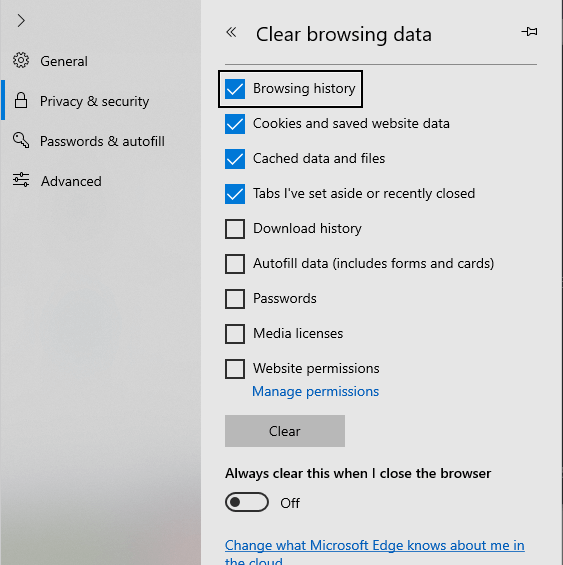Viewport: 563px width, 565px height.
Task: Enable the Autofill data checkbox
Action: (235, 264)
